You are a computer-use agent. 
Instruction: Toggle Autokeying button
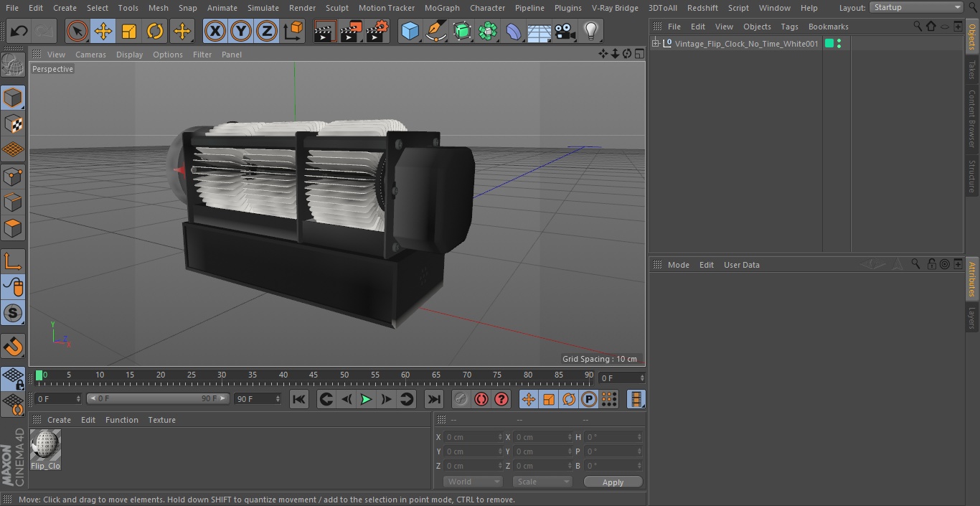[x=481, y=400]
